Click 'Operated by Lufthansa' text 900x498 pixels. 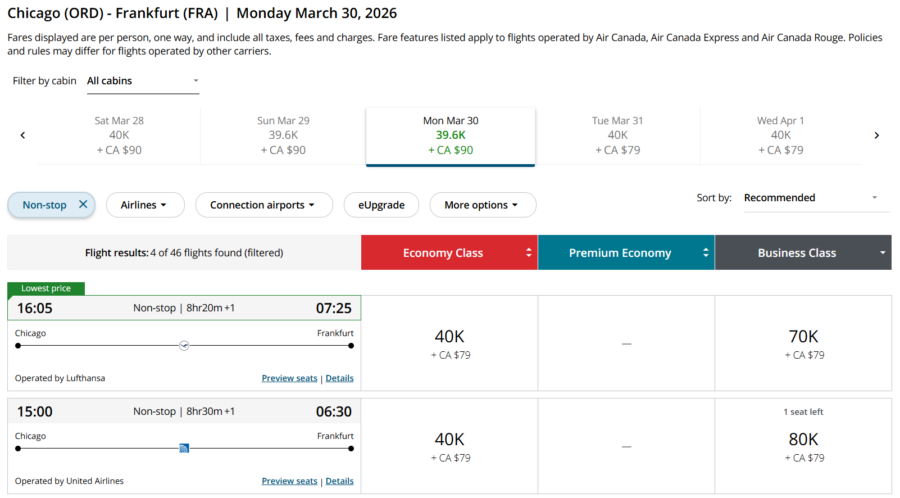(60, 378)
